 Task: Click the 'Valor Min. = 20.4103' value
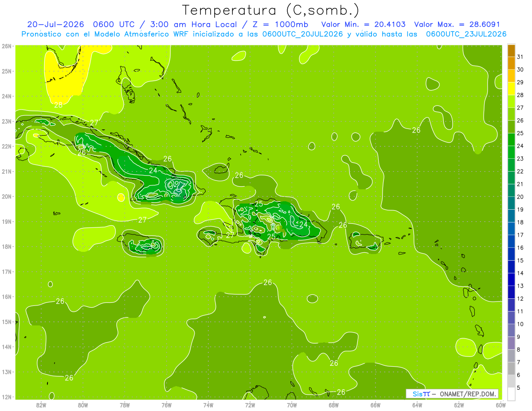pyautogui.click(x=363, y=24)
